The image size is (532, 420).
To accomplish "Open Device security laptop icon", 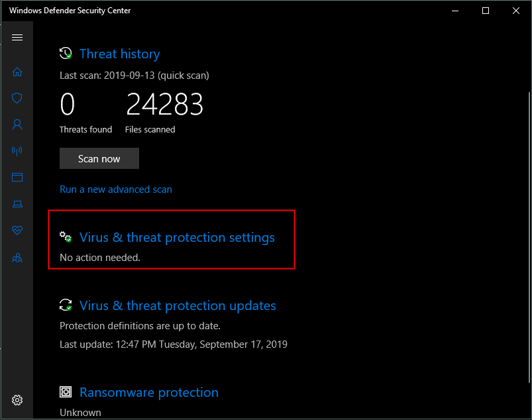I will point(17,203).
